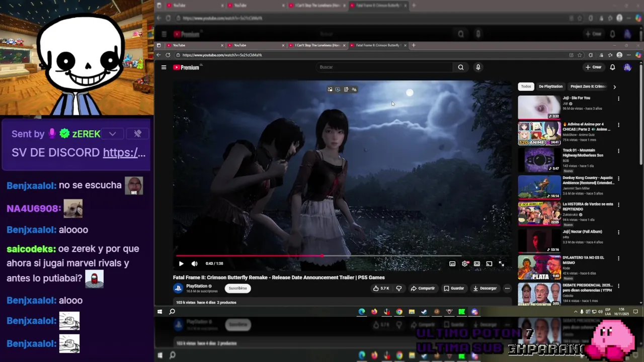This screenshot has height=362, width=644.
Task: Click the YouTube Buscar search field
Action: pyautogui.click(x=385, y=67)
